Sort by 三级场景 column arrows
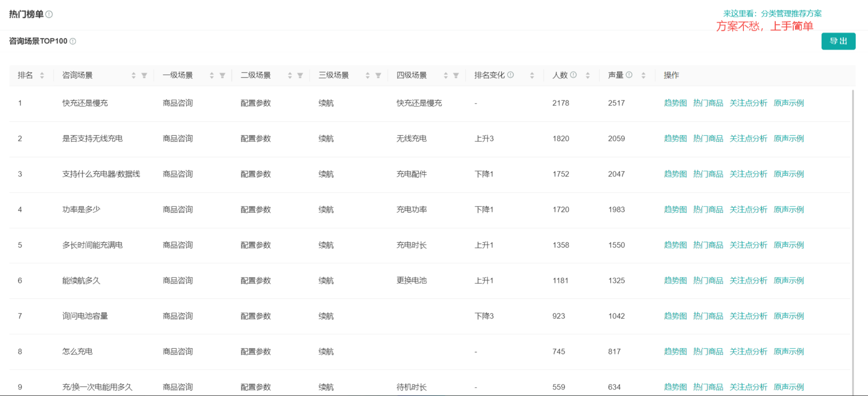The height and width of the screenshot is (396, 868). coord(368,75)
